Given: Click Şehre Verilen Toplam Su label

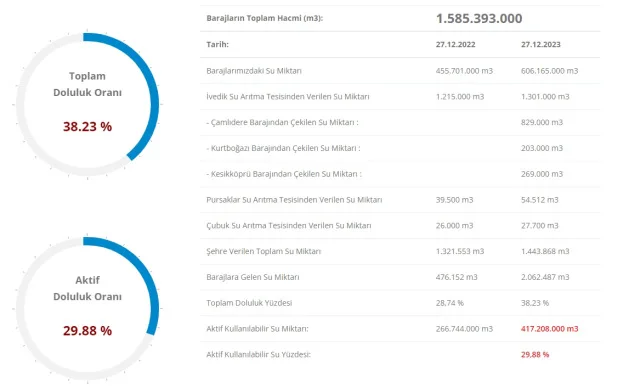Looking at the screenshot, I should click(x=264, y=251).
